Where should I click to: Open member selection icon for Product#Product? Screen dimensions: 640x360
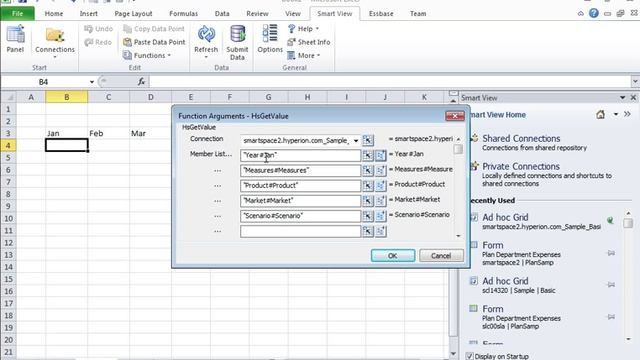(380, 185)
